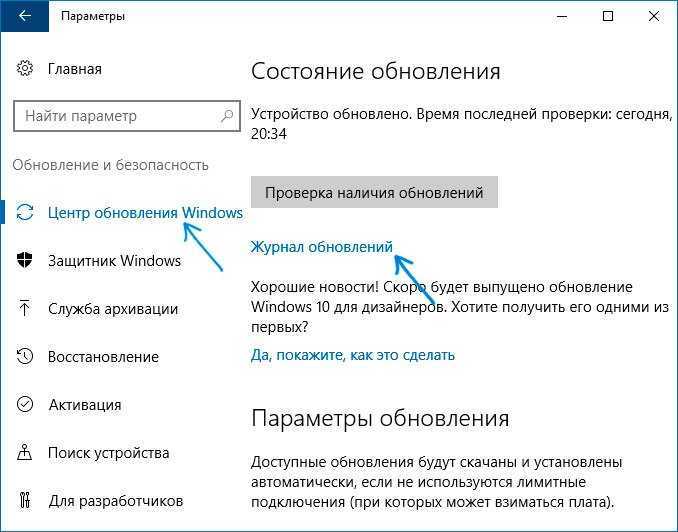678x532 pixels.
Task: Click the Обновление и безопасность category label
Action: pyautogui.click(x=111, y=165)
